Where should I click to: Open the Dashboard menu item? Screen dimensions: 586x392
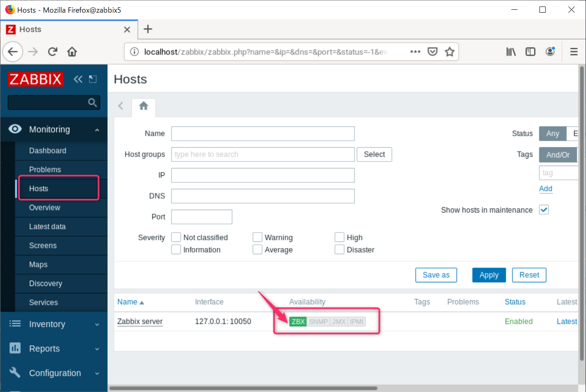[61, 151]
